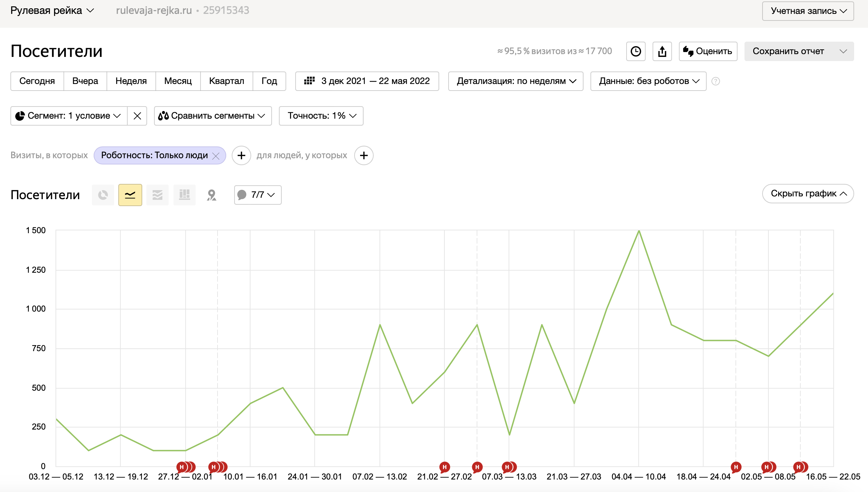The height and width of the screenshot is (492, 868).
Task: Select the Квартал period tab
Action: click(x=227, y=81)
